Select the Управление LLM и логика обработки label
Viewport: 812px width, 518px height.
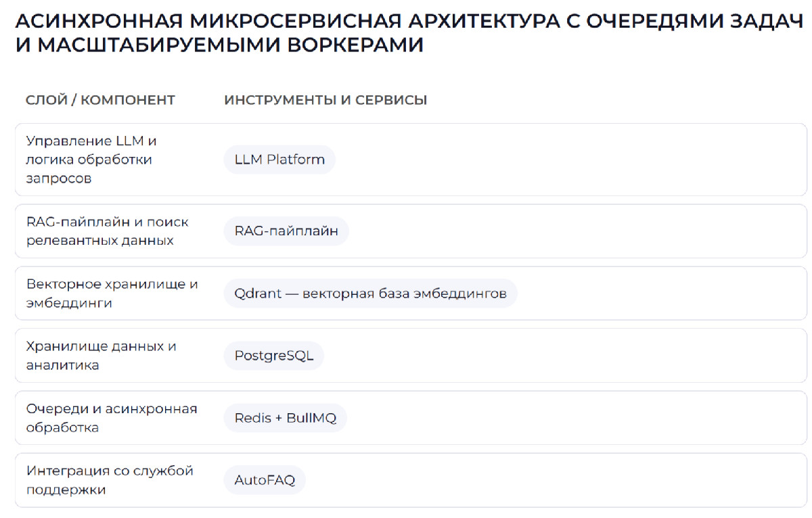pos(91,160)
